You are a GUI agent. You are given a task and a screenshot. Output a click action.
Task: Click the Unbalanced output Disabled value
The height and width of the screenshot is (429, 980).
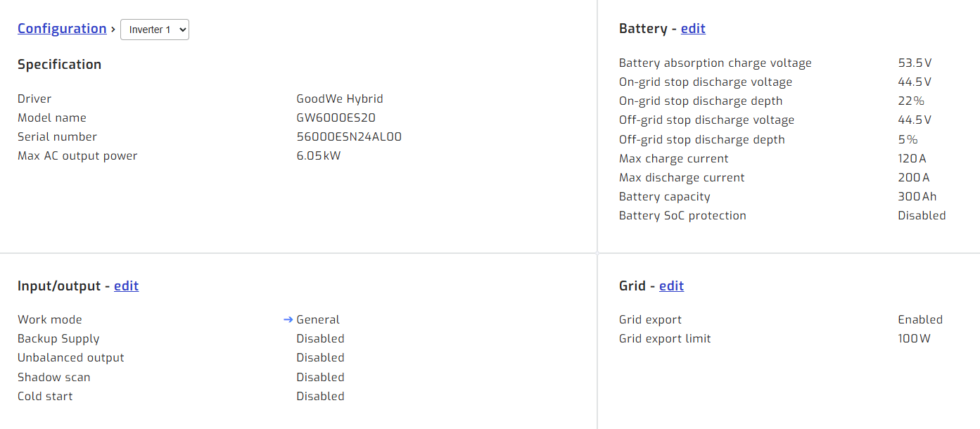click(x=320, y=358)
